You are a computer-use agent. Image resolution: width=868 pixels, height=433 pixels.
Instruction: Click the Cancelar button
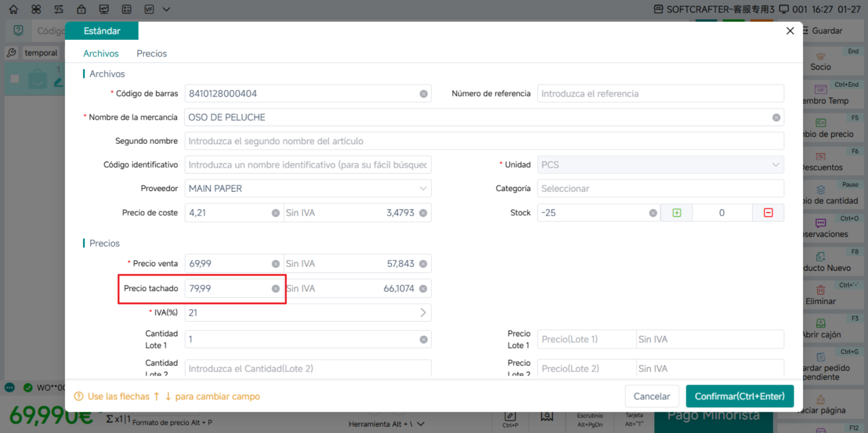(652, 396)
